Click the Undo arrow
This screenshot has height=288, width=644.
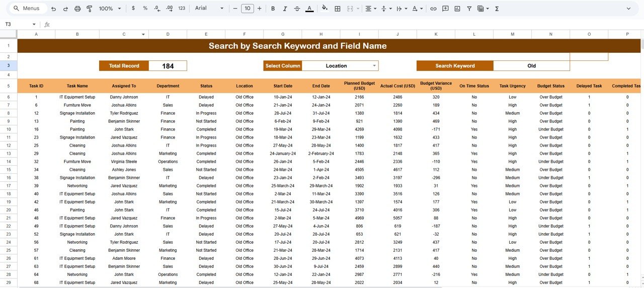point(53,9)
